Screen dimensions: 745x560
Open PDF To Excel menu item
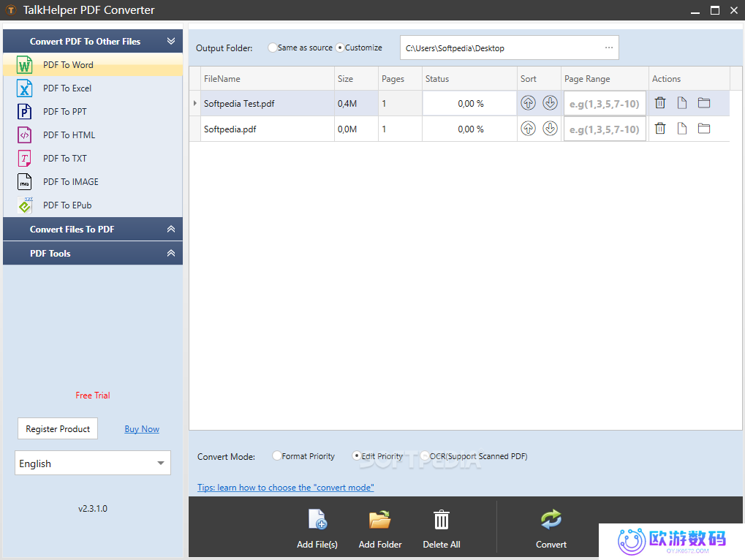93,88
